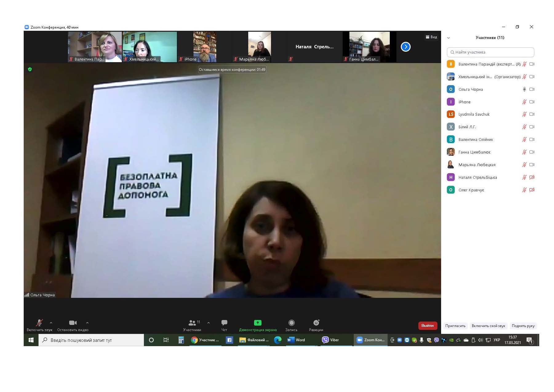
Task: Leave the meeting with the Выйти button
Action: point(428,326)
